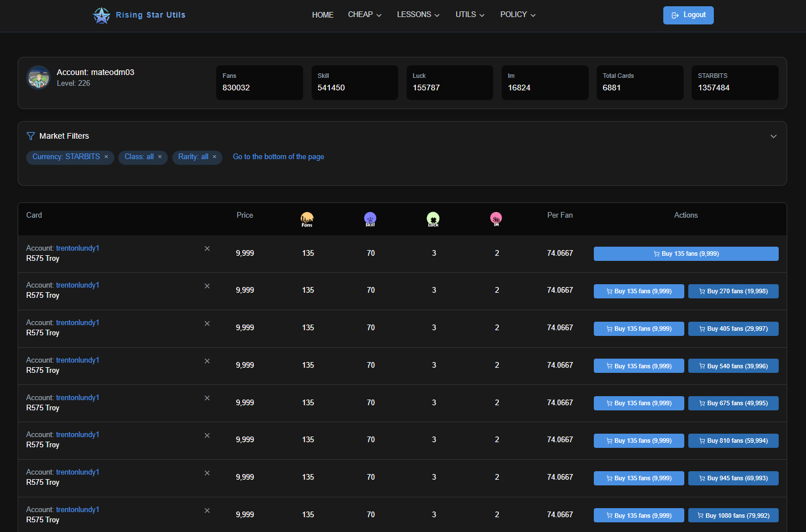The image size is (806, 532).
Task: Open the POLICY dropdown menu
Action: pyautogui.click(x=518, y=15)
